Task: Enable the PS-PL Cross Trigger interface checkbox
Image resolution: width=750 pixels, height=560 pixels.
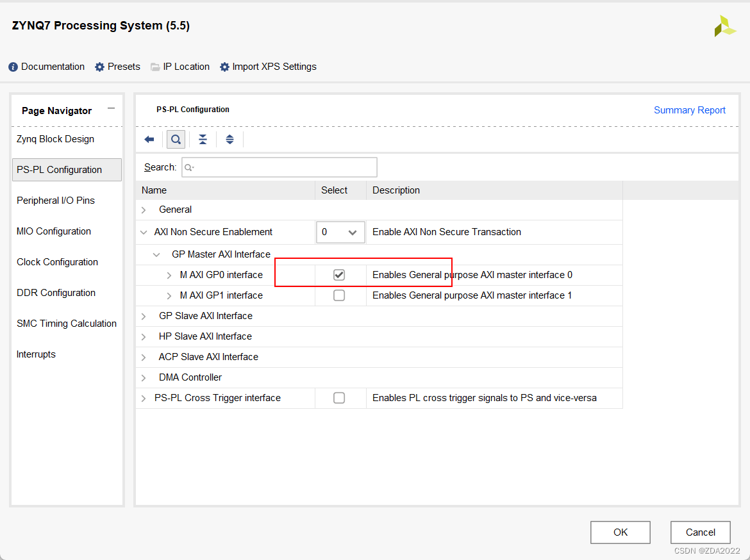Action: [x=339, y=398]
